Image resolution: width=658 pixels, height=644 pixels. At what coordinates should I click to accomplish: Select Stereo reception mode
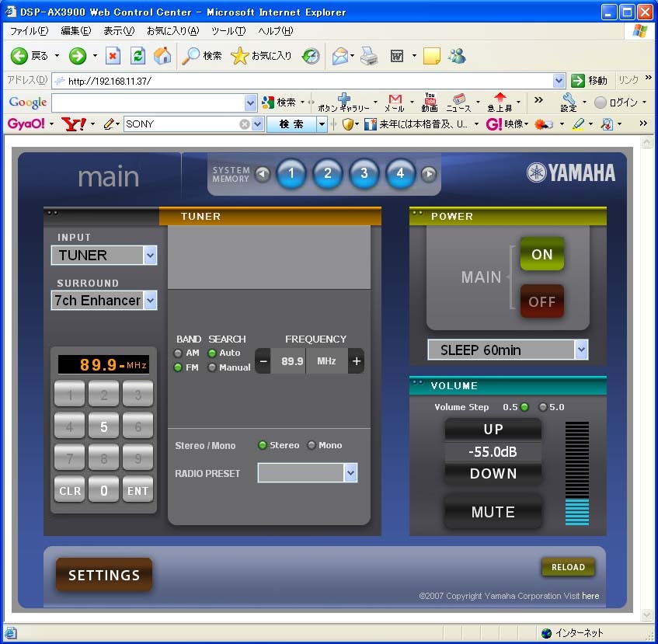point(263,445)
